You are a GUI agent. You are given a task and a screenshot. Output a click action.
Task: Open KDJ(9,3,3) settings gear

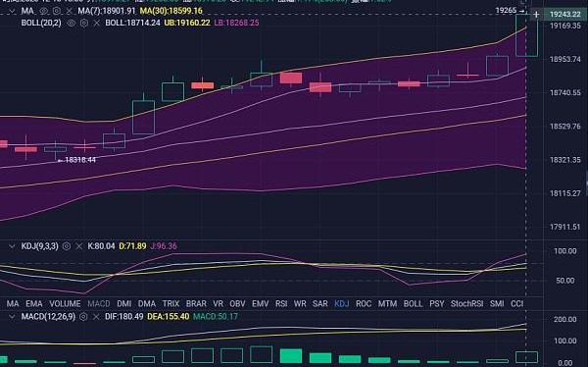click(67, 246)
